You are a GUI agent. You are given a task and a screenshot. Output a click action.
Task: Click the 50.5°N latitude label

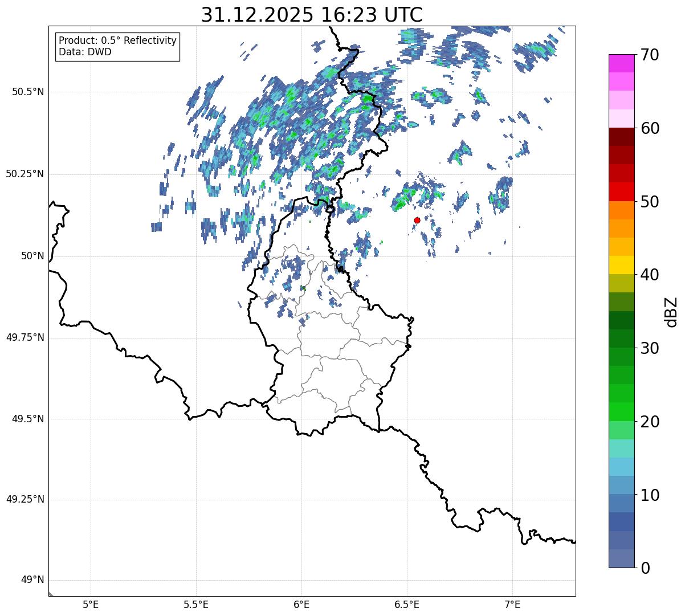pos(28,92)
